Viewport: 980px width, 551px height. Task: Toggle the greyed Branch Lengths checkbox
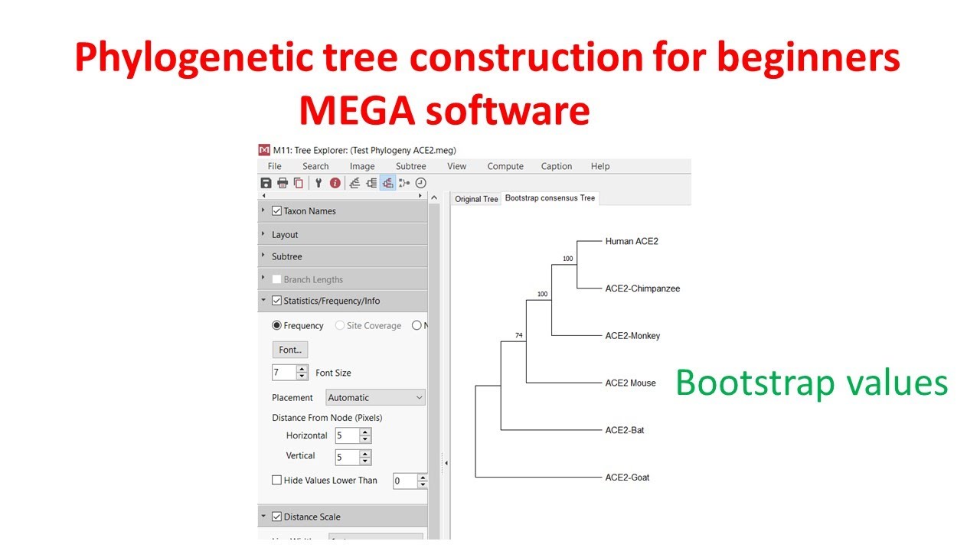coord(277,279)
